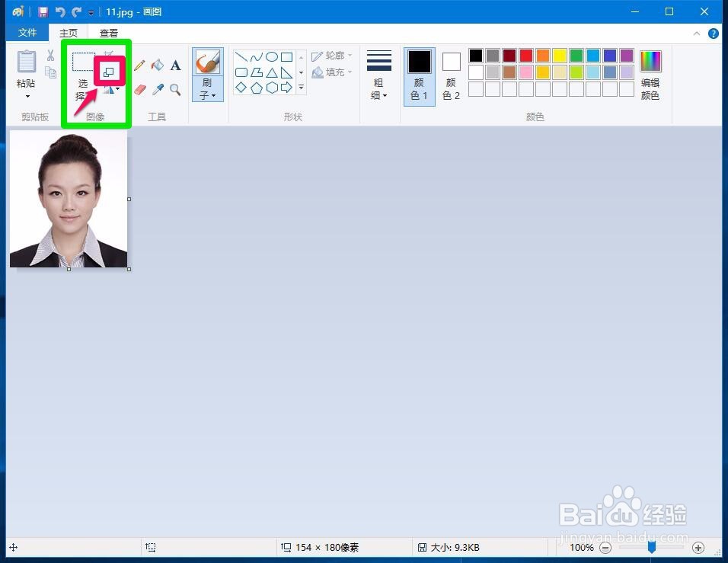Viewport: 728px width, 563px height.
Task: Open the 文件 file menu
Action: coord(27,33)
